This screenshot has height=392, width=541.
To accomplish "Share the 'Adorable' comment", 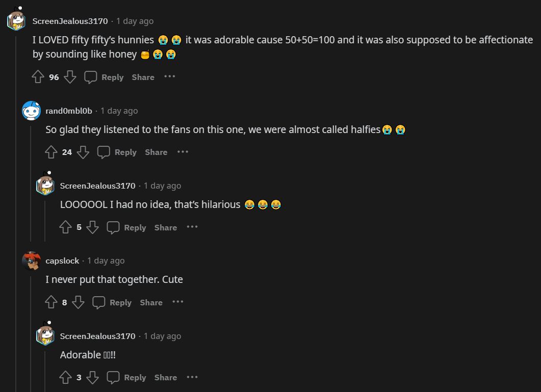I will click(166, 377).
